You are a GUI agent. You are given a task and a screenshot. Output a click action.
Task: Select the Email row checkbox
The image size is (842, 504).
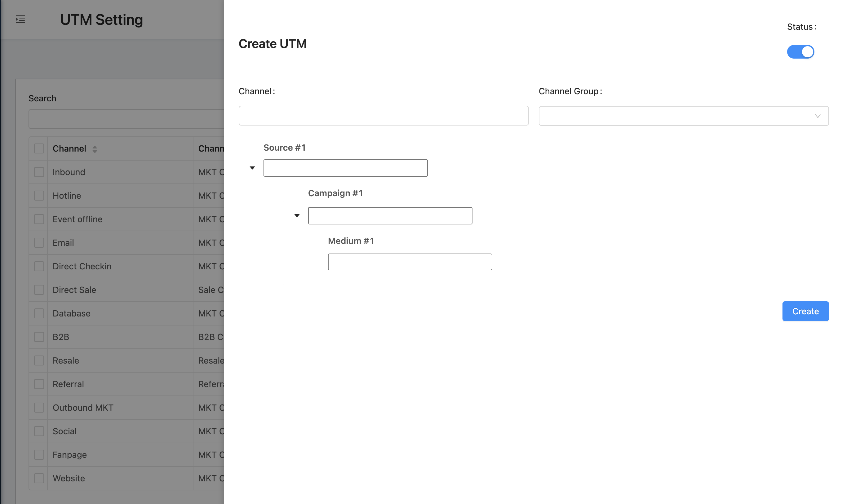point(39,243)
